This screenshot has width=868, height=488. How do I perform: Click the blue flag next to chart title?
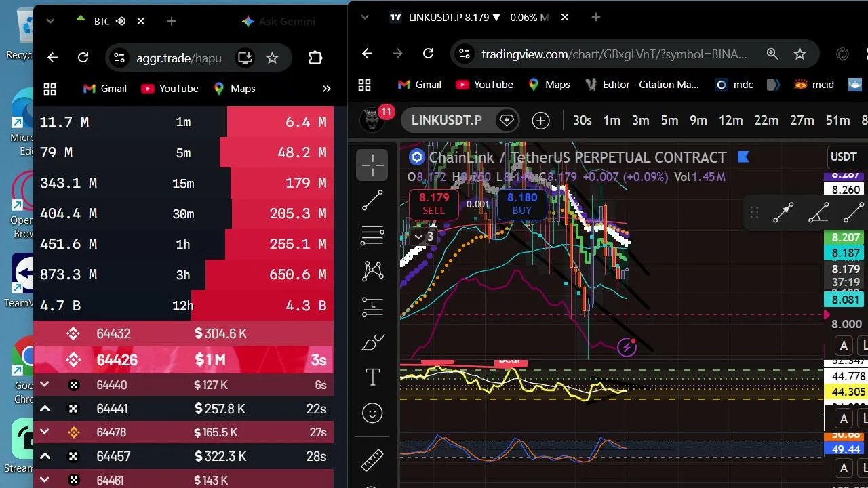(743, 157)
